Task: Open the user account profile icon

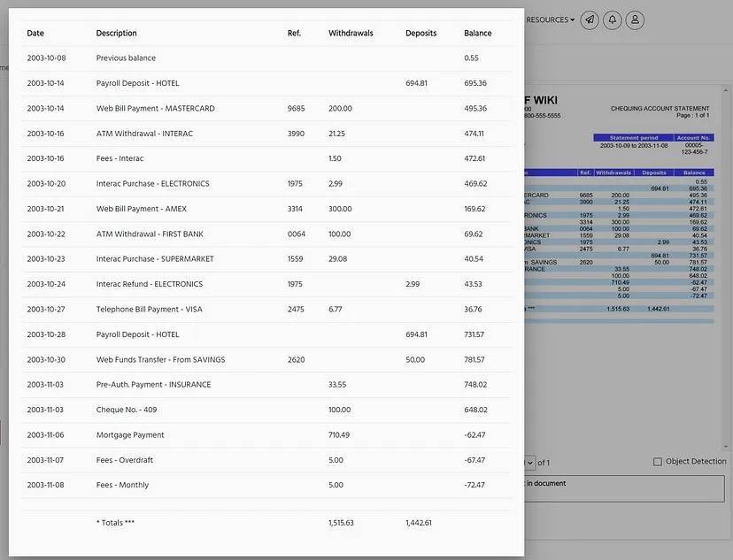Action: tap(633, 17)
